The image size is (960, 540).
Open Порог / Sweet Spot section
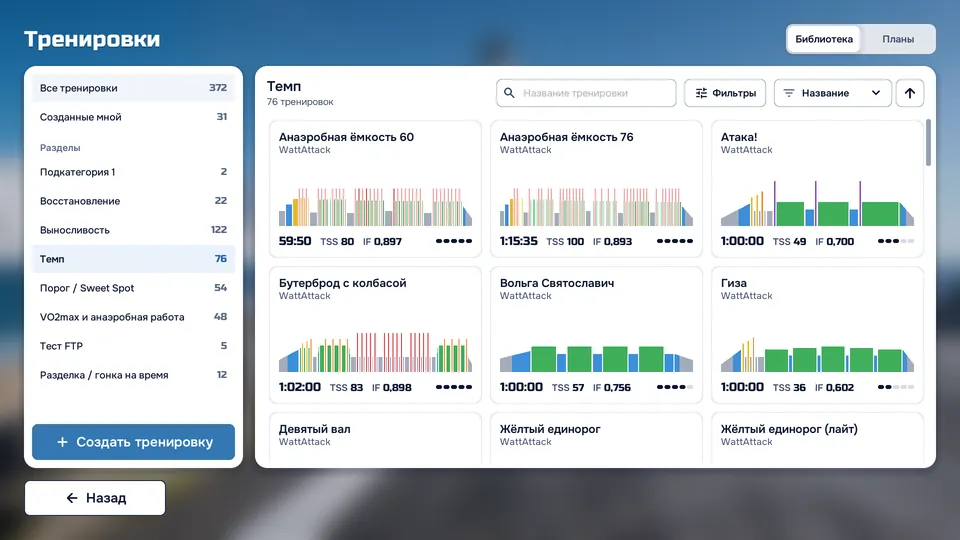133,288
